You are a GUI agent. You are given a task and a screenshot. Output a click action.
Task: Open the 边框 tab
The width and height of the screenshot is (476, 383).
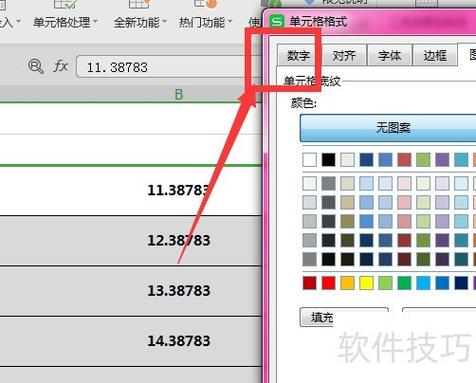435,55
